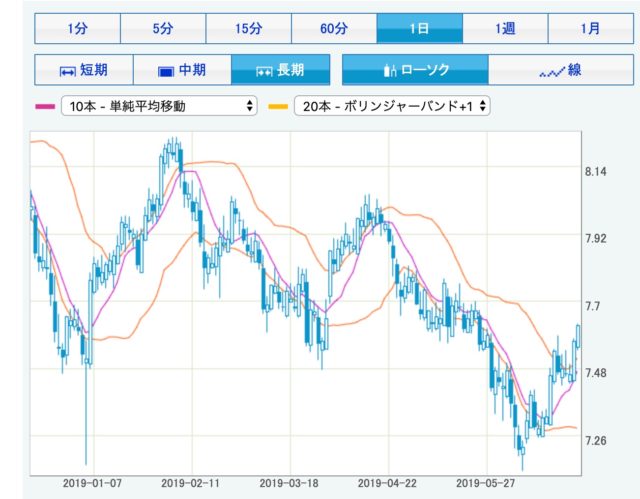
Task: Switch to the 5分 timeframe tab
Action: [163, 28]
